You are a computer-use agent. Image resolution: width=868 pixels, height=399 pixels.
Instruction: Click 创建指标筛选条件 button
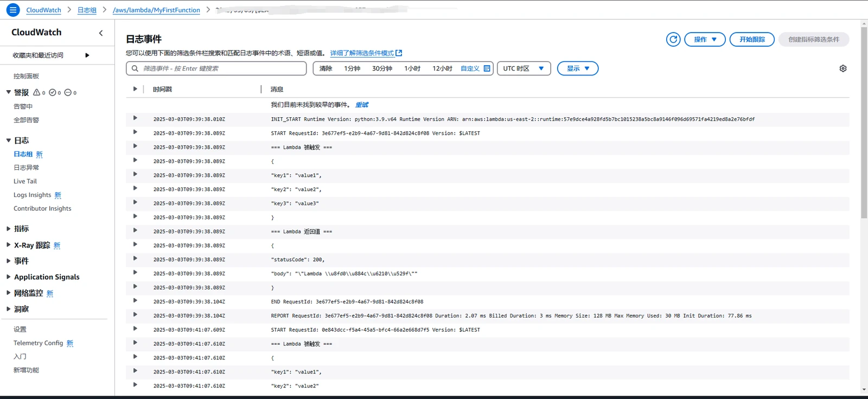tap(814, 40)
